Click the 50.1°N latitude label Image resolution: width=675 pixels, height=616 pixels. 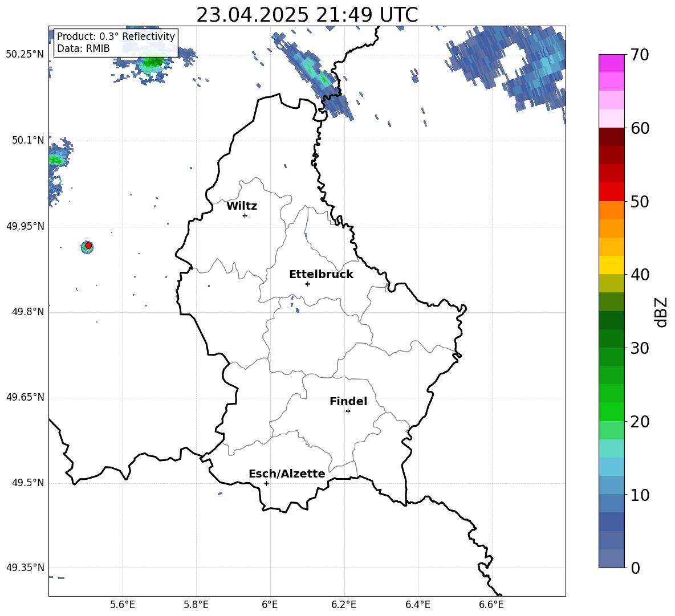28,140
